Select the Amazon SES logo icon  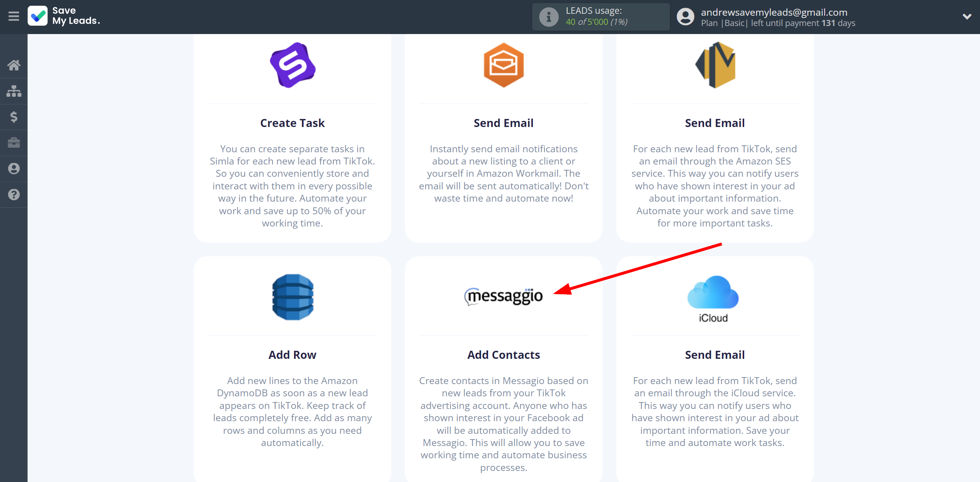(715, 65)
